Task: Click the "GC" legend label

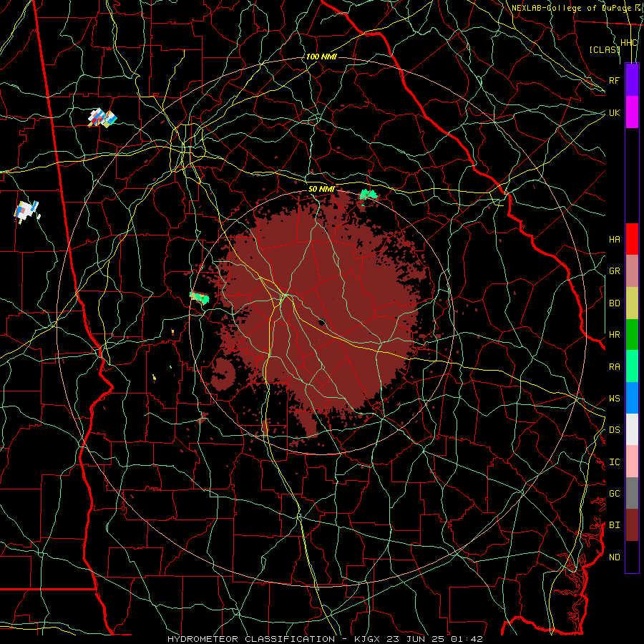Action: pos(615,494)
